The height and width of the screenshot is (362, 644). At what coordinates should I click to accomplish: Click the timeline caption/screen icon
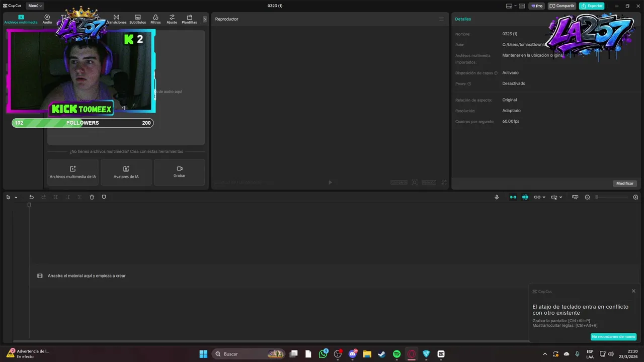575,197
